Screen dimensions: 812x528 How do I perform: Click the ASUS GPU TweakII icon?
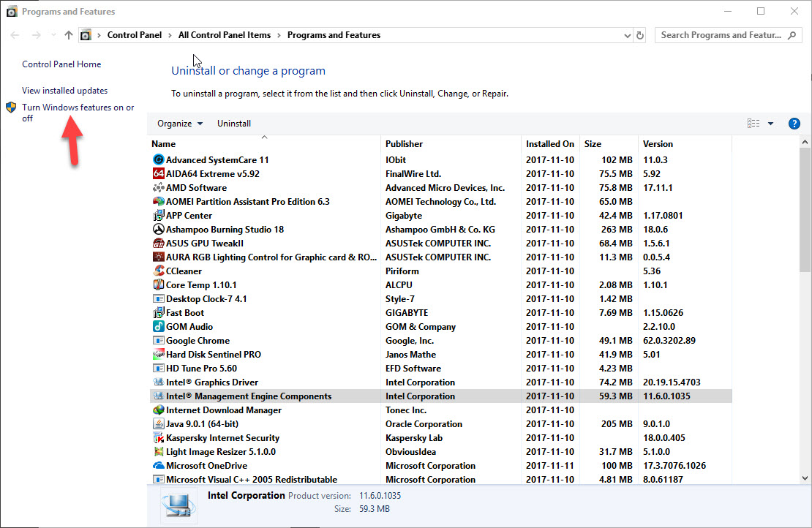point(159,244)
